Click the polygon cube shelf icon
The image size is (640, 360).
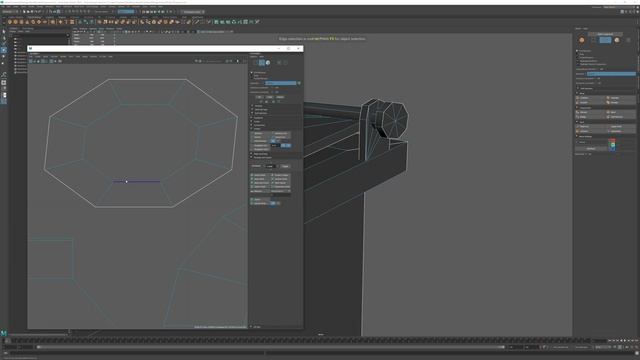(x=15, y=22)
